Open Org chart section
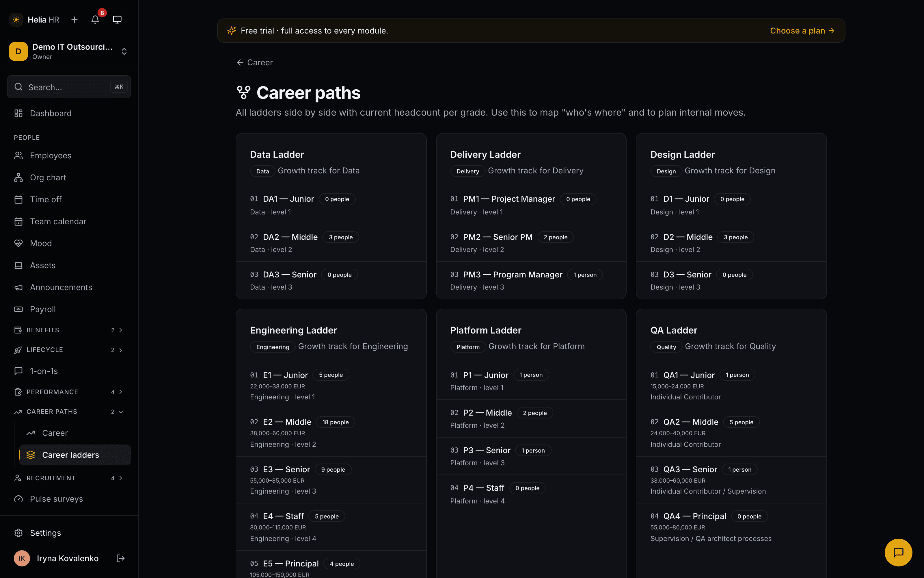The image size is (924, 578). click(69, 177)
